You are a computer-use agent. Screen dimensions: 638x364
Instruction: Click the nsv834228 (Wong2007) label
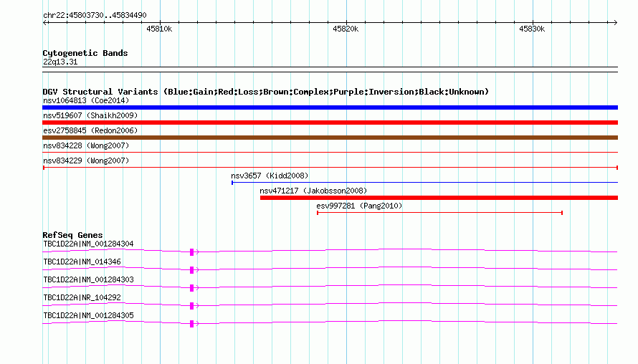point(86,145)
